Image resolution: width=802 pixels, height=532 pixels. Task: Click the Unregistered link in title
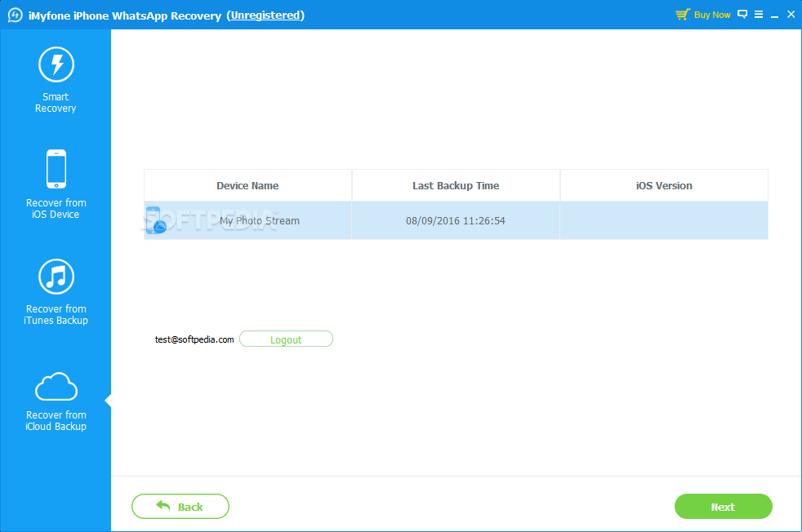265,16
